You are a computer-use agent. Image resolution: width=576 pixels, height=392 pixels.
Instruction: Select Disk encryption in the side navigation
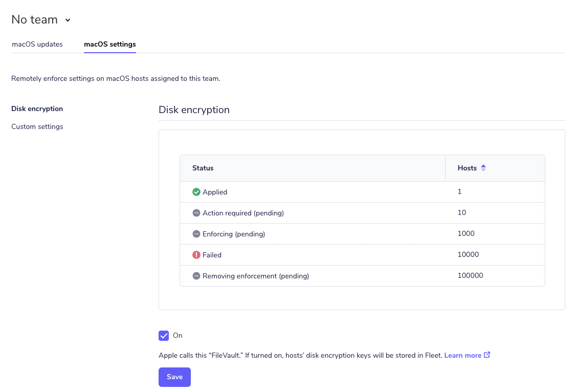tap(37, 108)
